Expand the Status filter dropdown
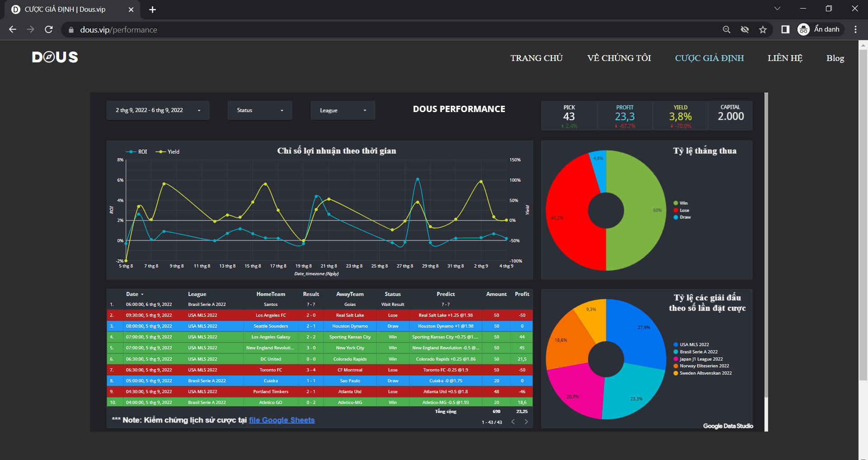 click(260, 110)
